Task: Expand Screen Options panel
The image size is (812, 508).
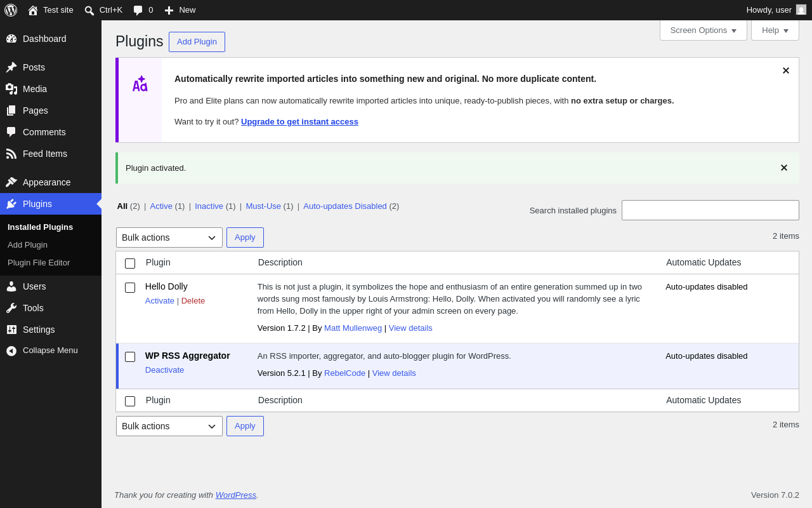Action: (704, 30)
